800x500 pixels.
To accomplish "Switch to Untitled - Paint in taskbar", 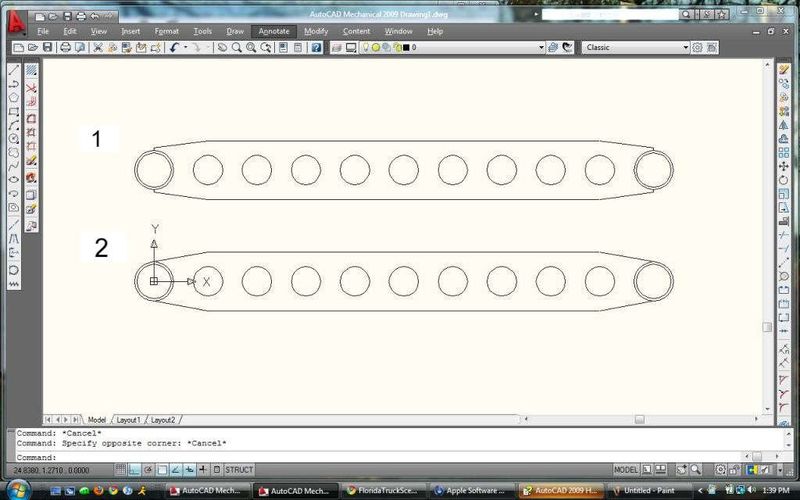I will (x=652, y=491).
